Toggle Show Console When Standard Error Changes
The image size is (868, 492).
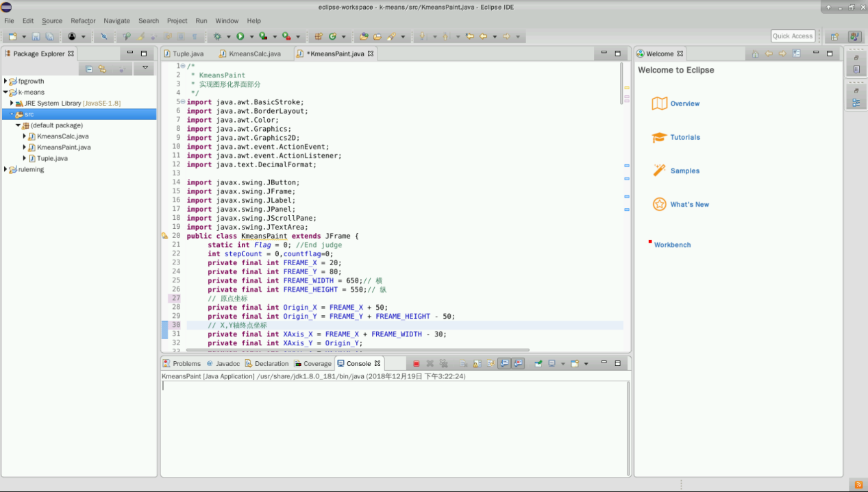519,364
